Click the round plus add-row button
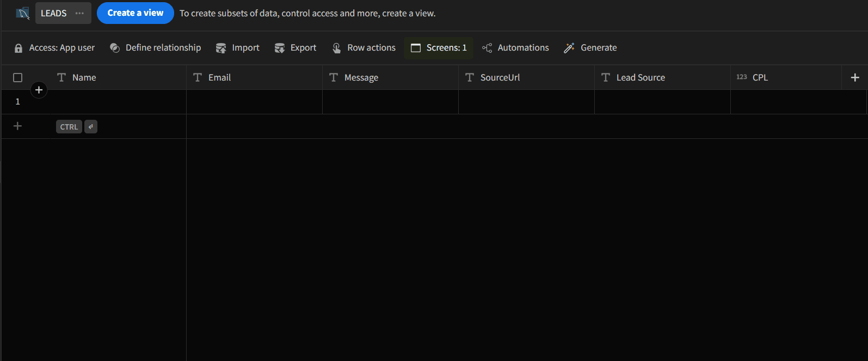The height and width of the screenshot is (361, 868). point(39,90)
